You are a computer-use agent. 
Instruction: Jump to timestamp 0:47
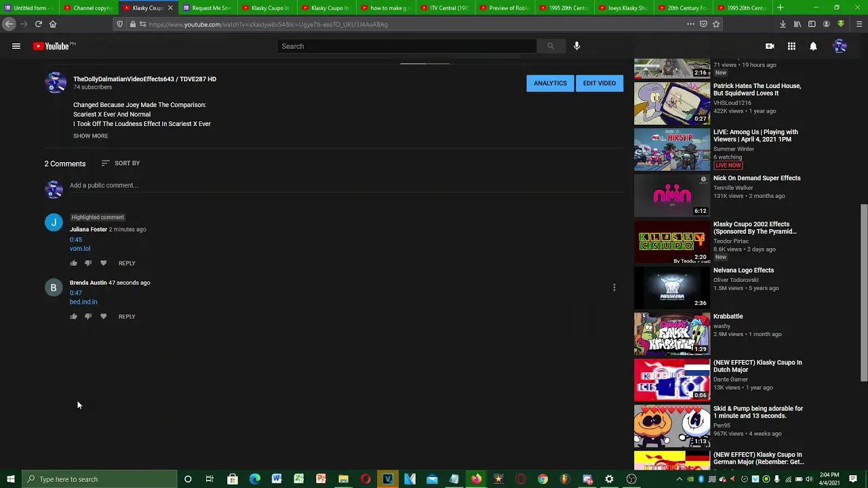click(x=75, y=293)
